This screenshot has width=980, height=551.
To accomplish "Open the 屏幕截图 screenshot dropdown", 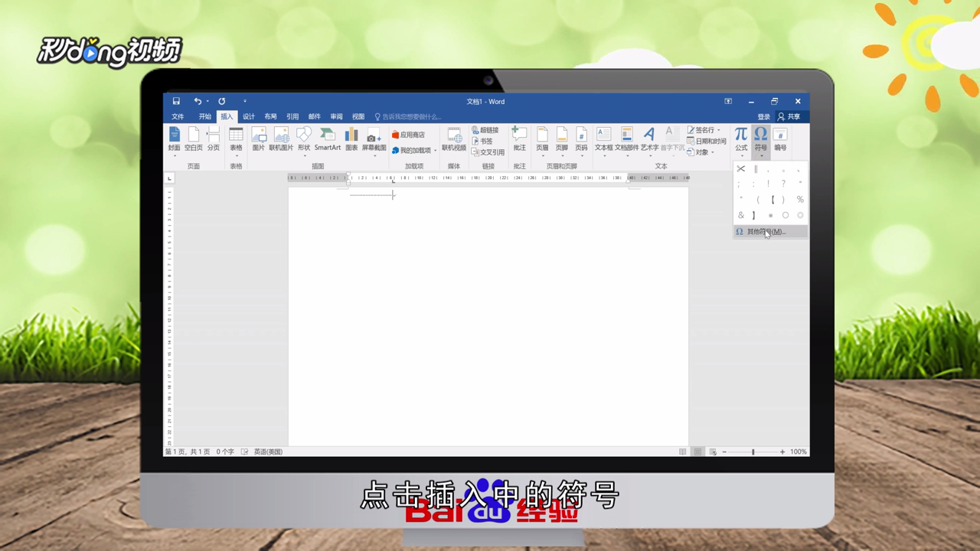I will 374,141.
